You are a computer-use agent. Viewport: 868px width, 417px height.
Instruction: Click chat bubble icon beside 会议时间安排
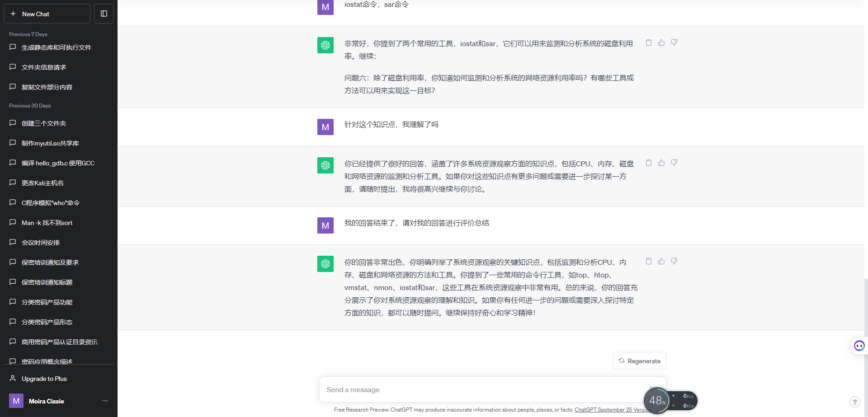[x=13, y=242]
